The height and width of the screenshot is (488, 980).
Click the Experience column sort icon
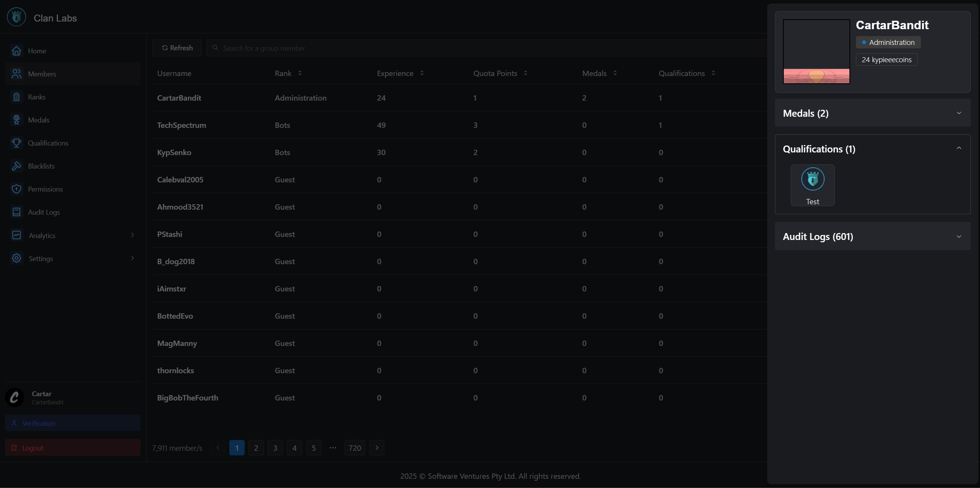422,74
